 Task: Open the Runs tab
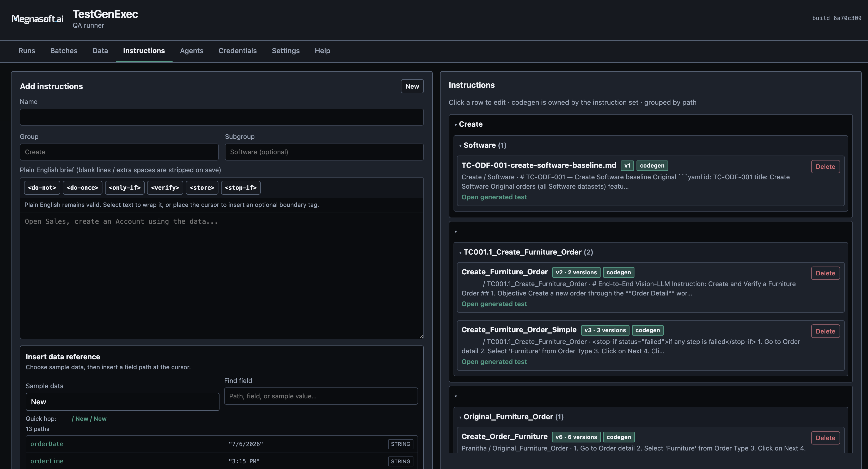click(27, 51)
